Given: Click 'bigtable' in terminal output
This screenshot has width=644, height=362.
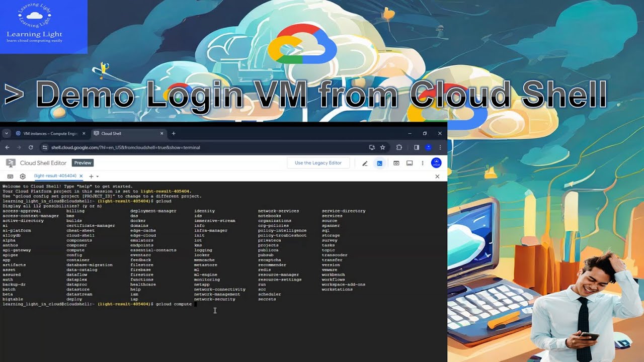Looking at the screenshot, I should point(13,299).
